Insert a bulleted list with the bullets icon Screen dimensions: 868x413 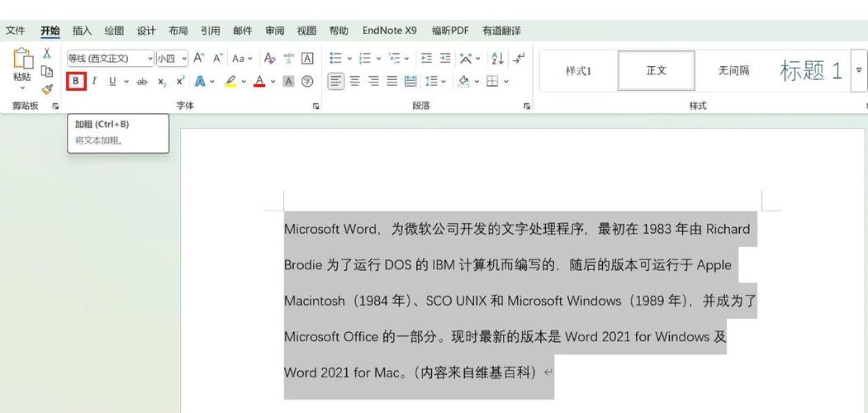pos(335,58)
